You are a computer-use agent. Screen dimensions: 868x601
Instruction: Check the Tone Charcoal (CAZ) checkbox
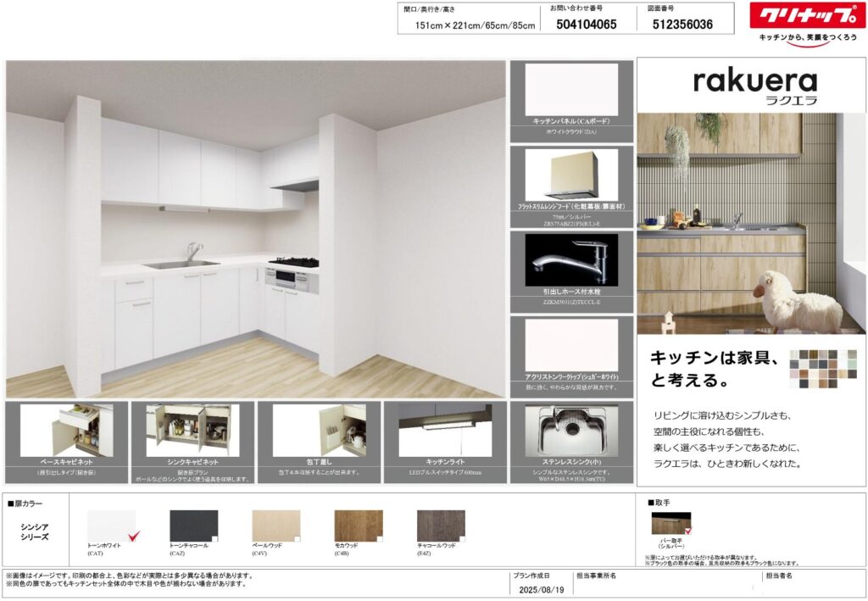(x=215, y=539)
